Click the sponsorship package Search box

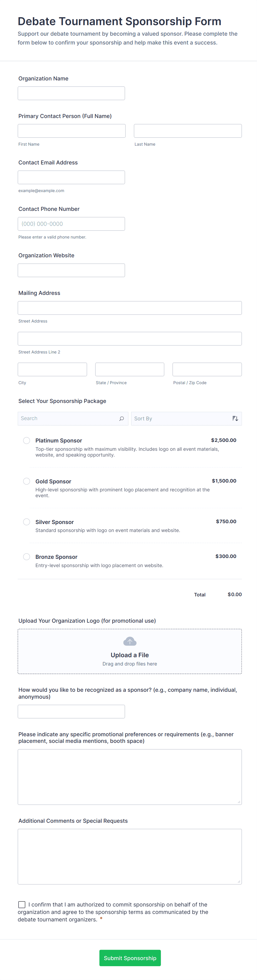tap(69, 418)
